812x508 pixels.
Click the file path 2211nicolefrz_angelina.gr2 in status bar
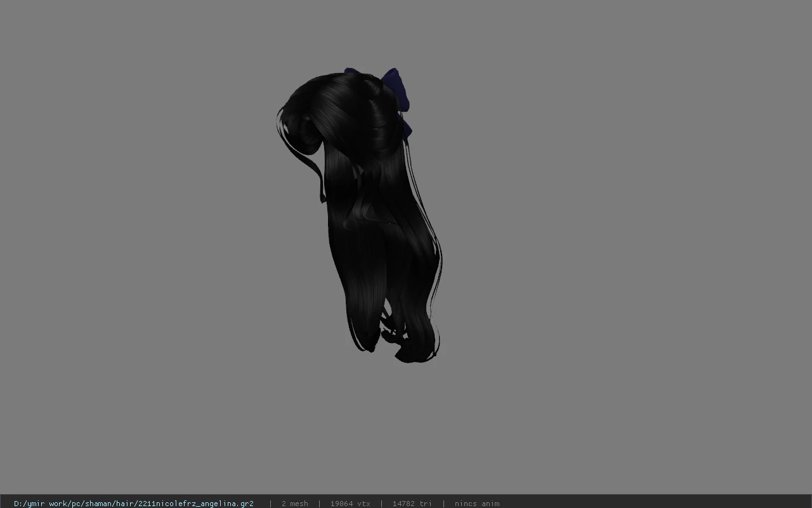pyautogui.click(x=134, y=504)
